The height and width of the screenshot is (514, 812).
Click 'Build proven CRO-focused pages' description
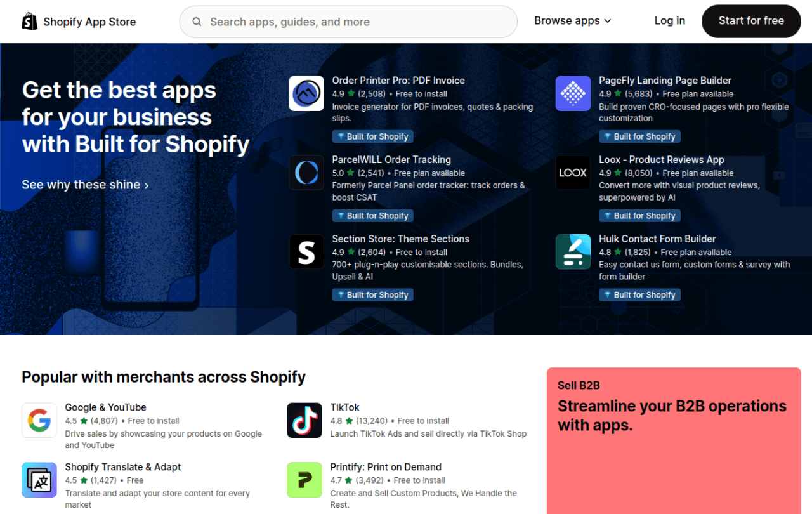694,112
